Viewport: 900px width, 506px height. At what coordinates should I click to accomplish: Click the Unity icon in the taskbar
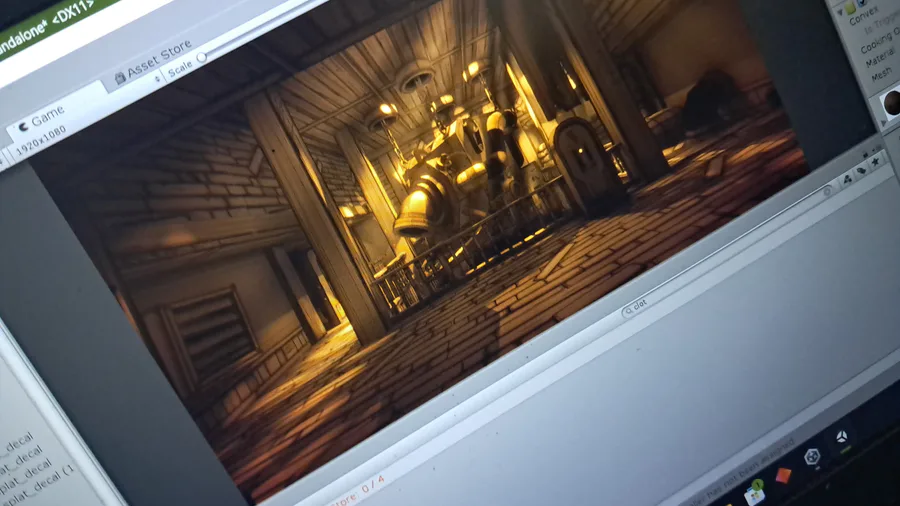(x=841, y=437)
